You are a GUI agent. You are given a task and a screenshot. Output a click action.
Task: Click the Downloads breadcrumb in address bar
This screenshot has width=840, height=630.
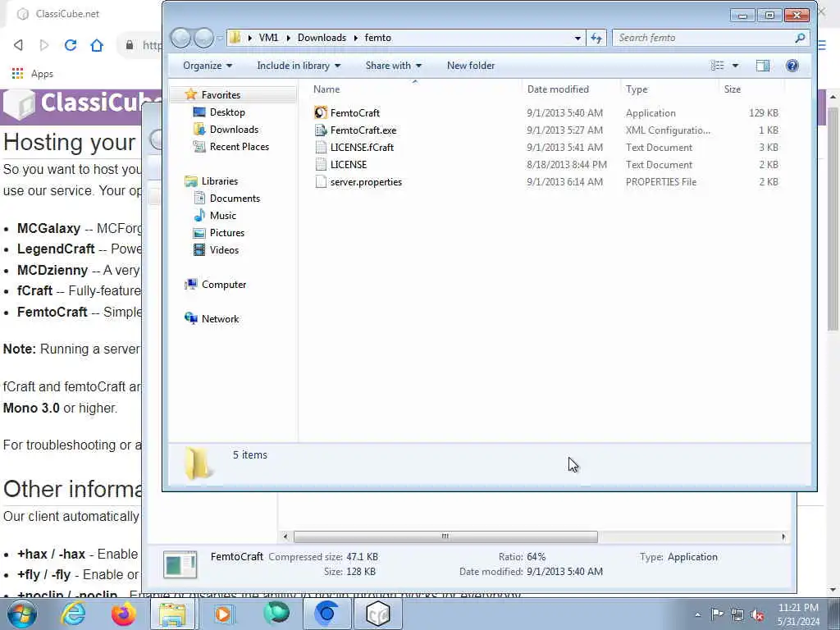pos(322,38)
